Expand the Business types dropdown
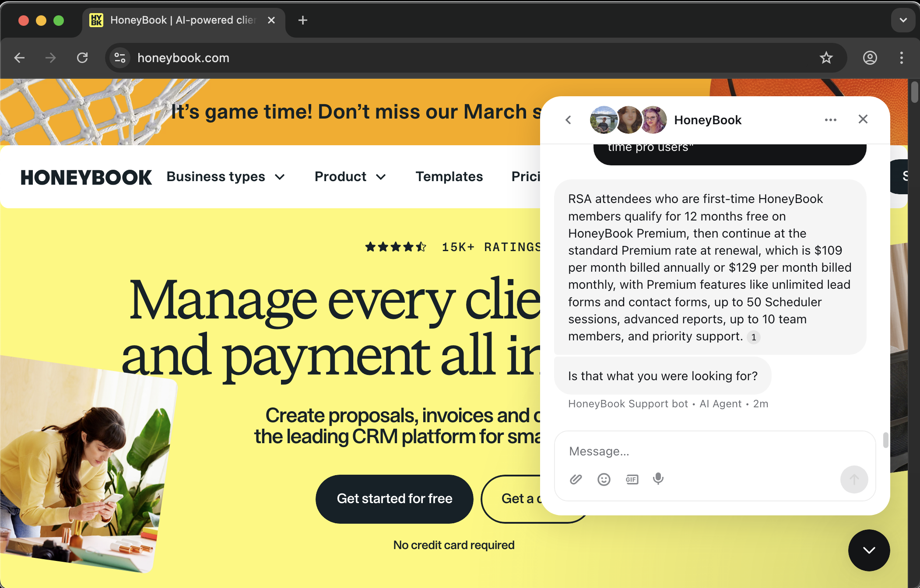Screen dimensions: 920x588 [226, 177]
